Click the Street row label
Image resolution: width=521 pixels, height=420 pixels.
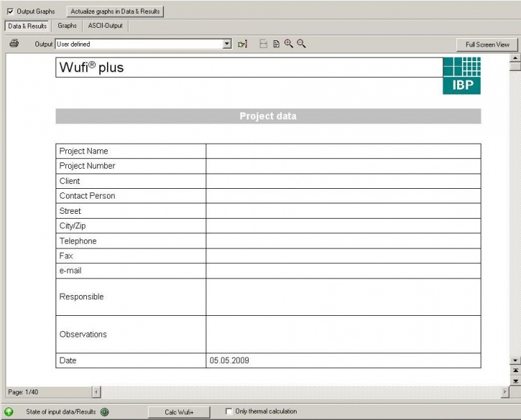[70, 211]
